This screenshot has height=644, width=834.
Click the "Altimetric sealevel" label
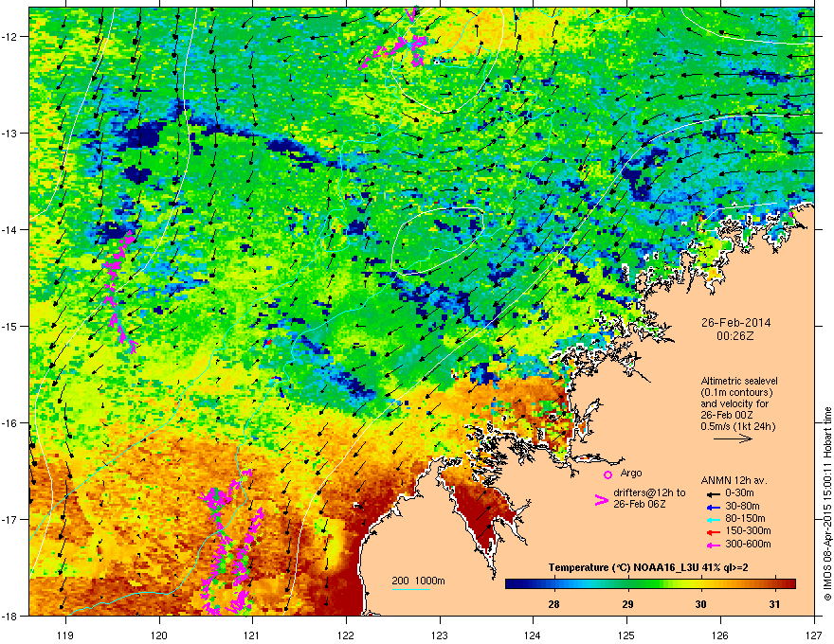coord(739,381)
